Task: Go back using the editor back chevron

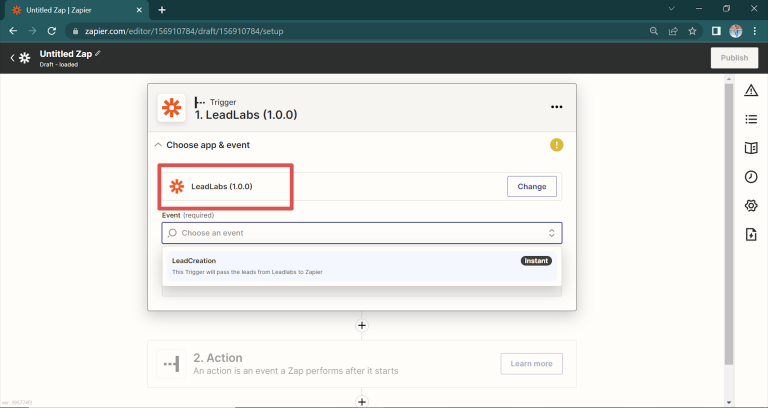Action: click(12, 58)
